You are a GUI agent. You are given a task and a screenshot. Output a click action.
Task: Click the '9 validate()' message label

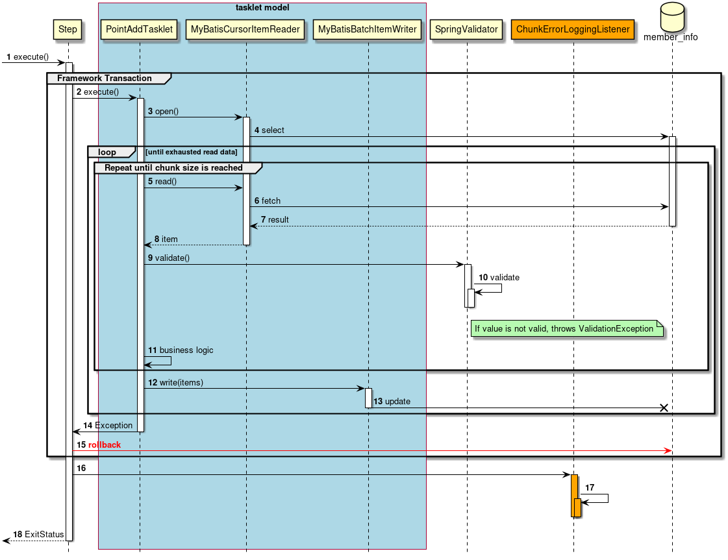[169, 258]
